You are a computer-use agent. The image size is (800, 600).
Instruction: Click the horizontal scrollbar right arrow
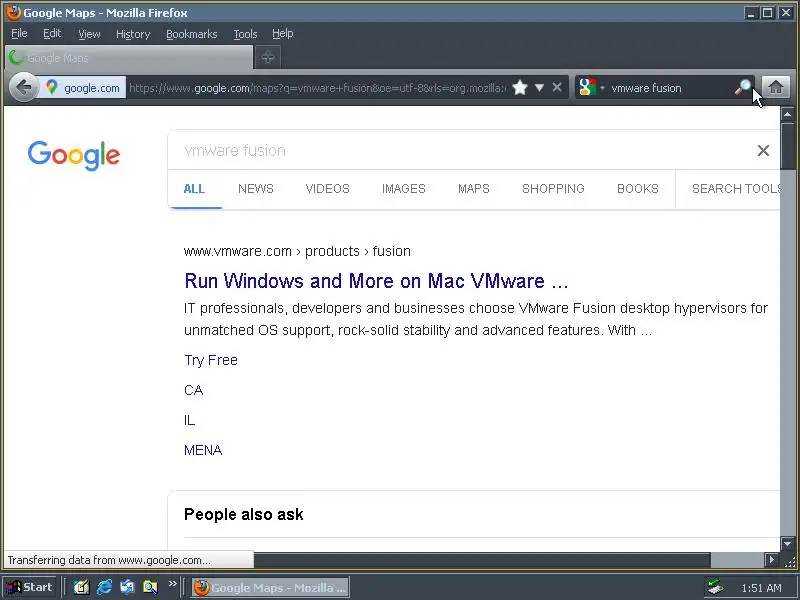point(772,560)
